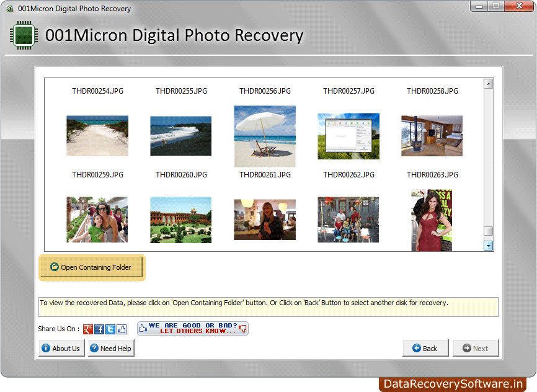Viewport: 537px width, 392px height.
Task: Select THDR00262.JPG family group thumbnail
Action: click(348, 220)
